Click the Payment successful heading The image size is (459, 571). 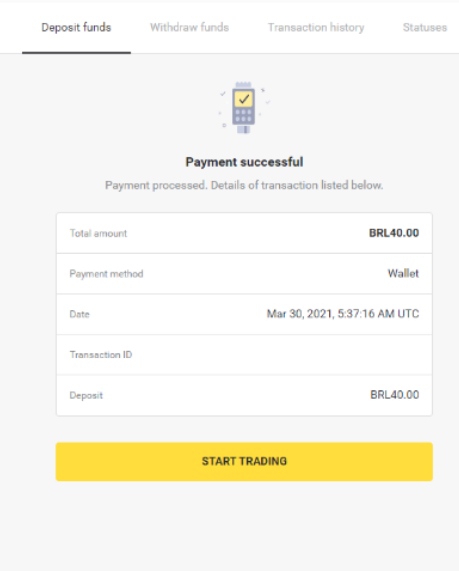(244, 162)
